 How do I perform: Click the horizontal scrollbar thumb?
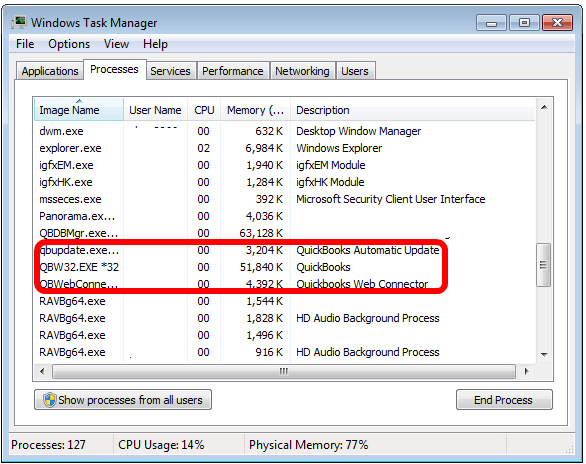[284, 371]
